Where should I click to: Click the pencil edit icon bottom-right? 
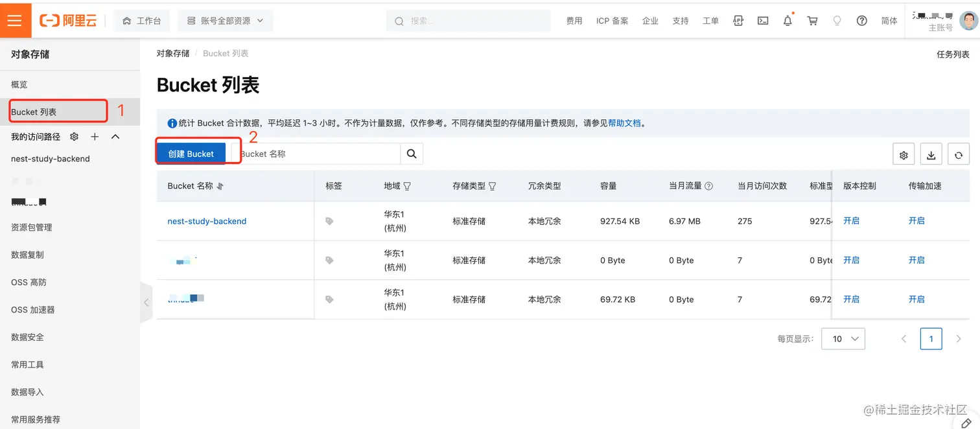click(966, 423)
